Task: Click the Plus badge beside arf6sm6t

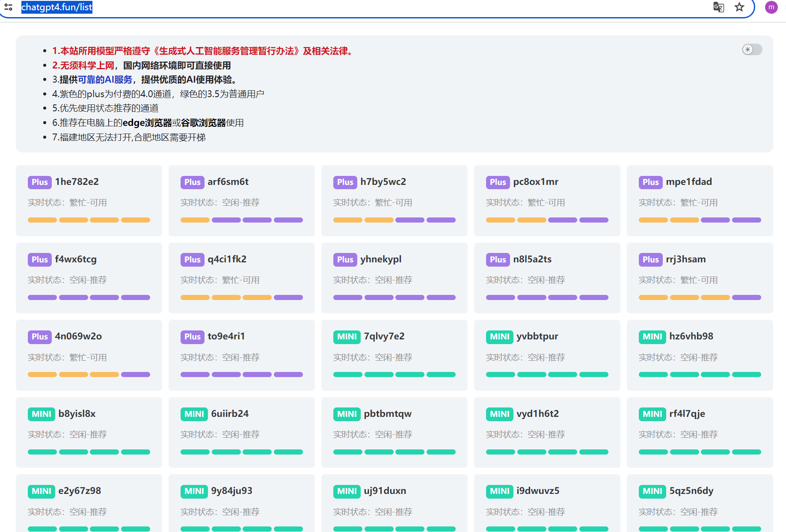Action: coord(193,182)
